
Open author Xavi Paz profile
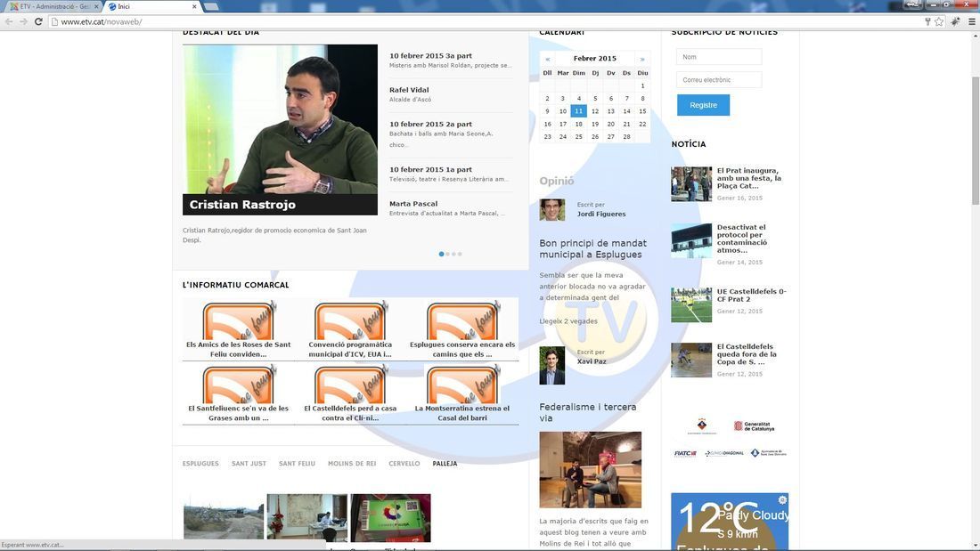pyautogui.click(x=592, y=361)
